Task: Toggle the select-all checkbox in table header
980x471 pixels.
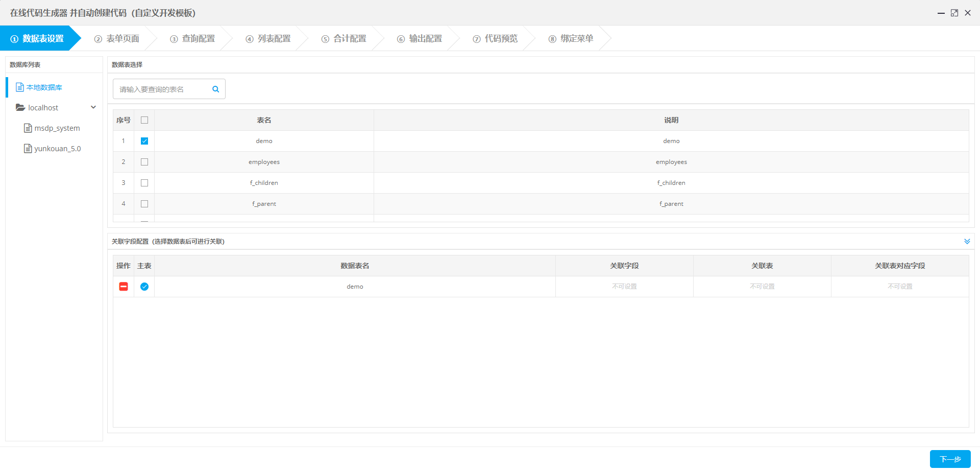Action: [144, 120]
